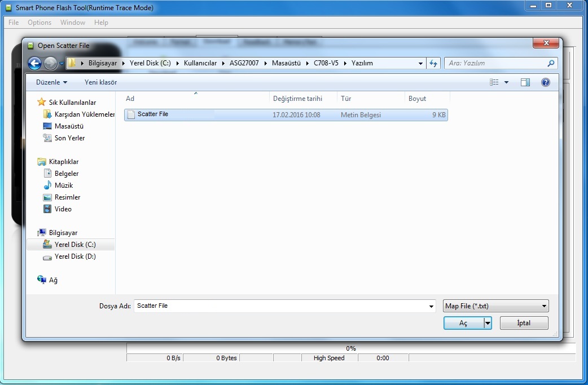Click the Bilgisayar computer icon

coord(42,233)
